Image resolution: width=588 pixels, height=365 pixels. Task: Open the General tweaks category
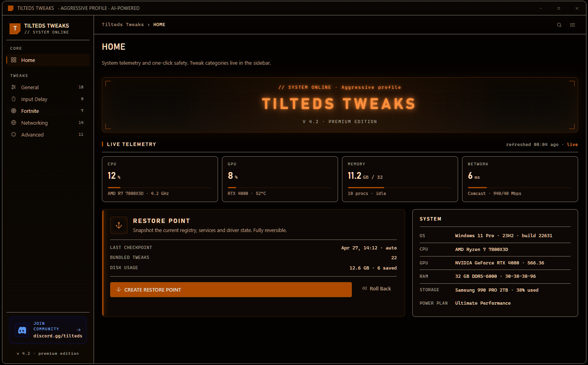(48, 87)
